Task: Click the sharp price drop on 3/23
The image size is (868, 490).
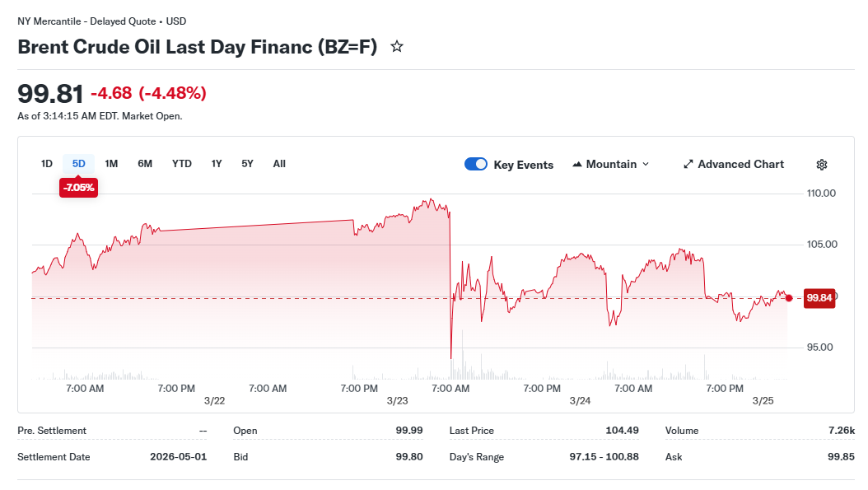Action: 450,288
